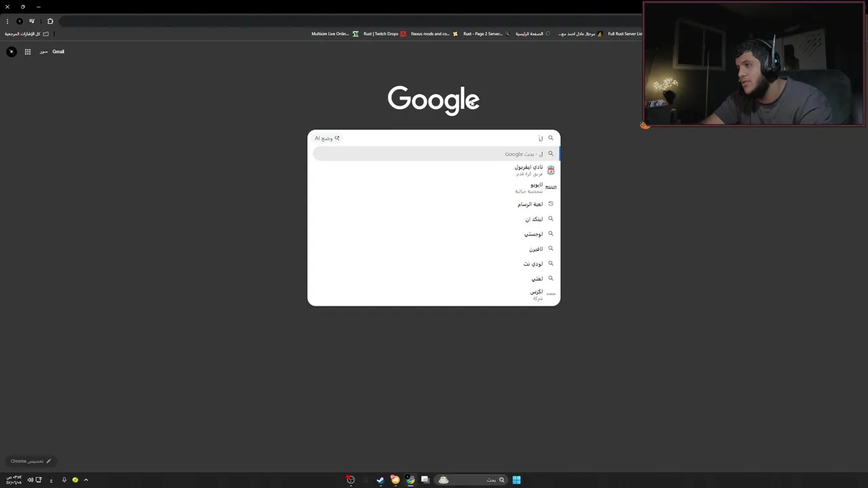Select the لينكد ان suggestion
The image size is (868, 488).
click(434, 219)
